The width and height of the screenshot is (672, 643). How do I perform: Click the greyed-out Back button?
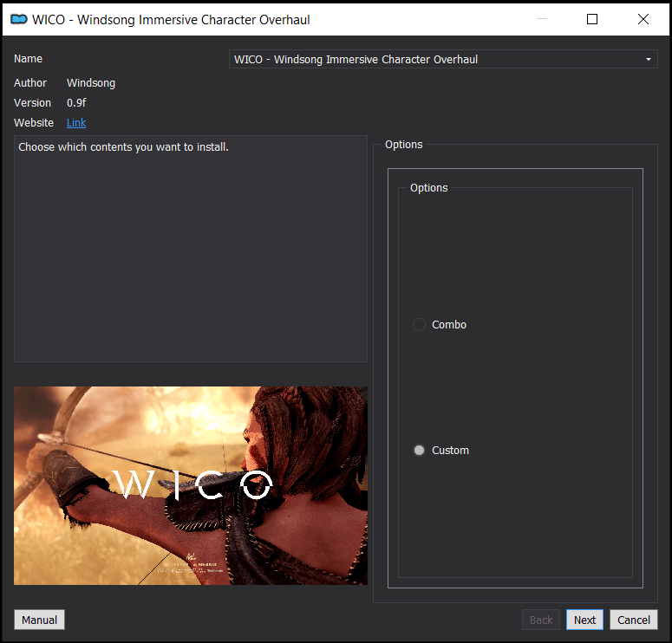click(541, 620)
